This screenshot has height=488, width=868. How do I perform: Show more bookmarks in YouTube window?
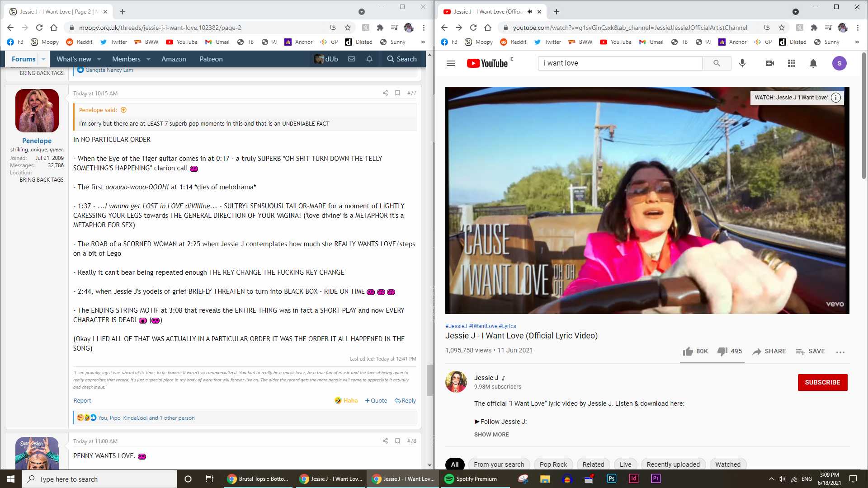(x=857, y=42)
